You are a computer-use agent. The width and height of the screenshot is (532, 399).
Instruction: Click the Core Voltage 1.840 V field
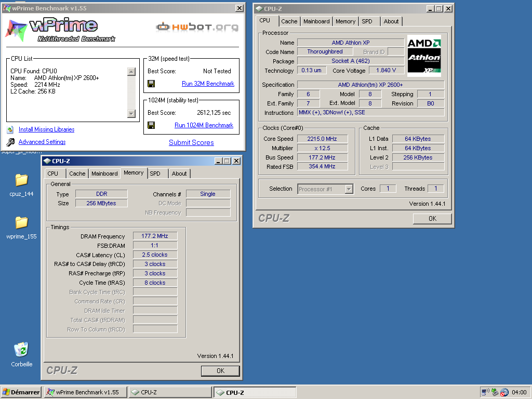click(x=386, y=70)
